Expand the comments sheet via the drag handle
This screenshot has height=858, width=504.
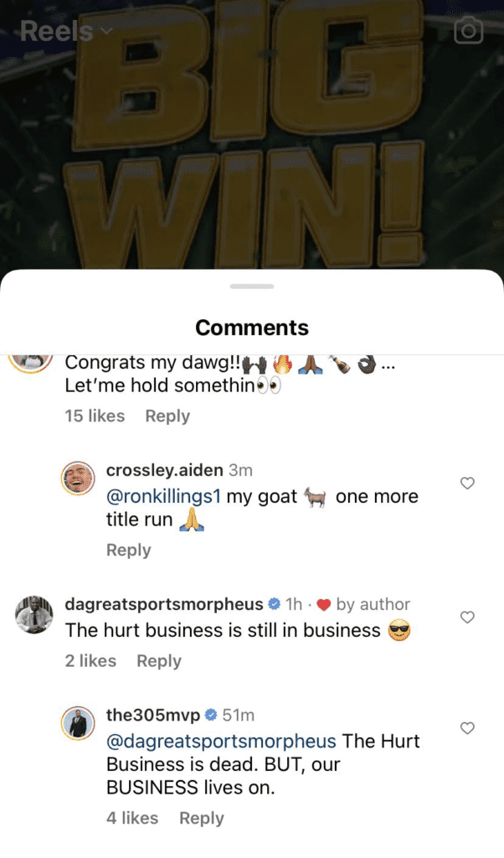(x=251, y=286)
